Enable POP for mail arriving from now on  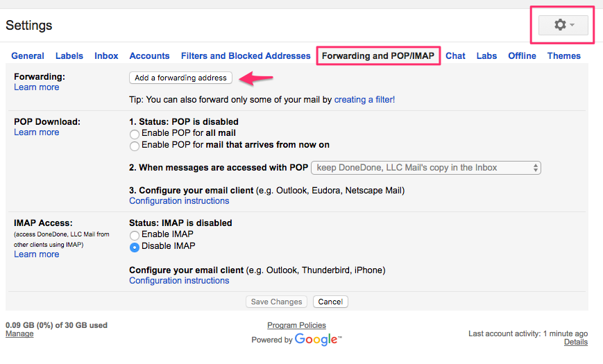135,146
